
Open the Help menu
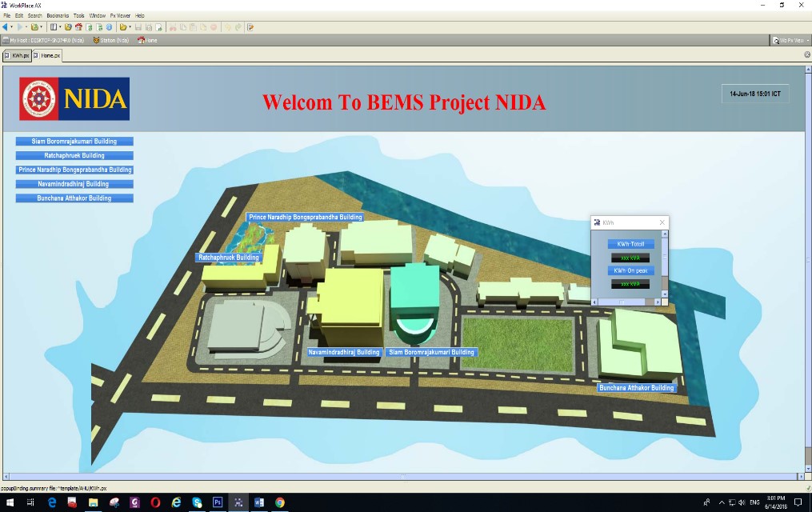140,15
